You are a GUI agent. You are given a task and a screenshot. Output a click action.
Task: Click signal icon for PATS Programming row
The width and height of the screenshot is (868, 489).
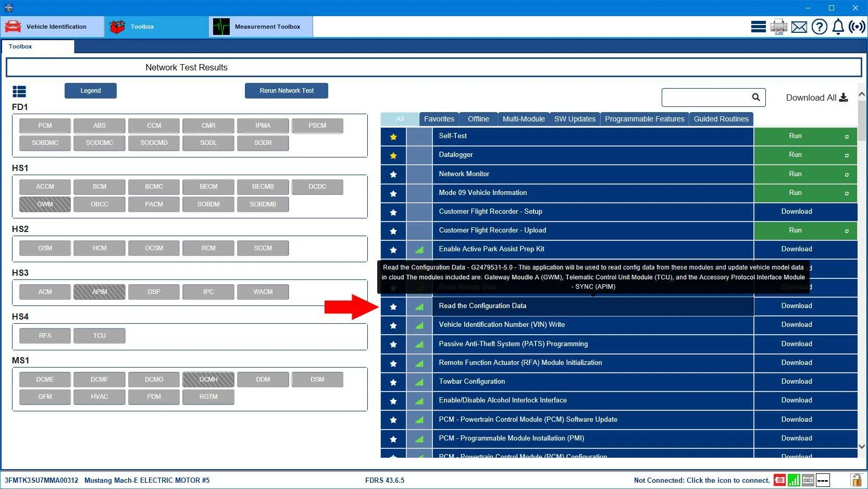click(x=419, y=345)
